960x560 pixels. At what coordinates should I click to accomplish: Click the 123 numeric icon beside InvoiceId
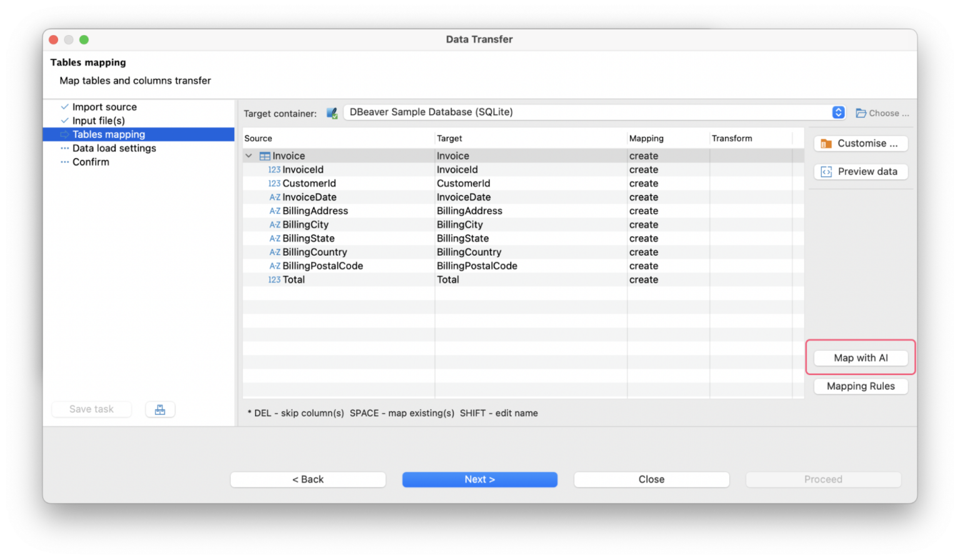click(x=274, y=169)
